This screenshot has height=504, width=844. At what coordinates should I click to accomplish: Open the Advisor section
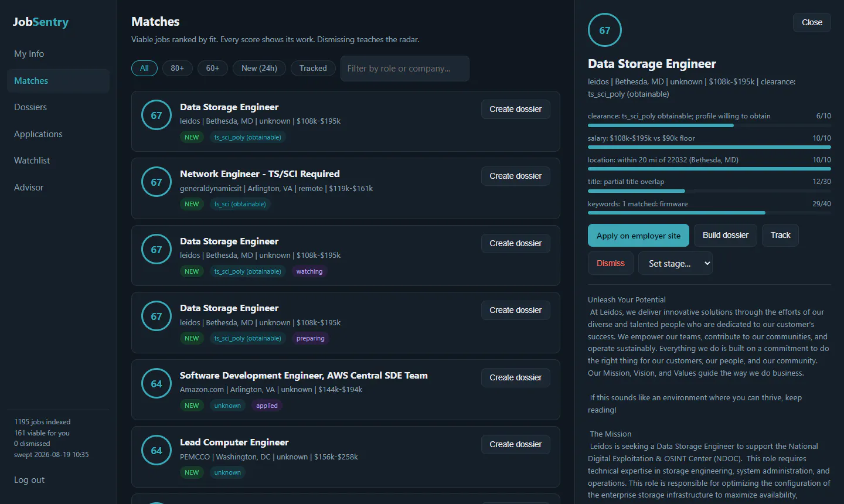(x=58, y=188)
